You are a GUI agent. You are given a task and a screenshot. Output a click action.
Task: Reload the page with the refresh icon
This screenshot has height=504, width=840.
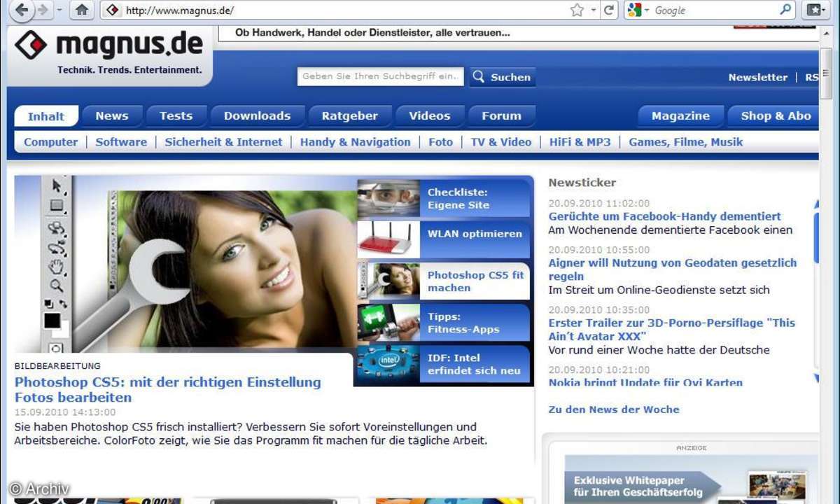click(609, 10)
